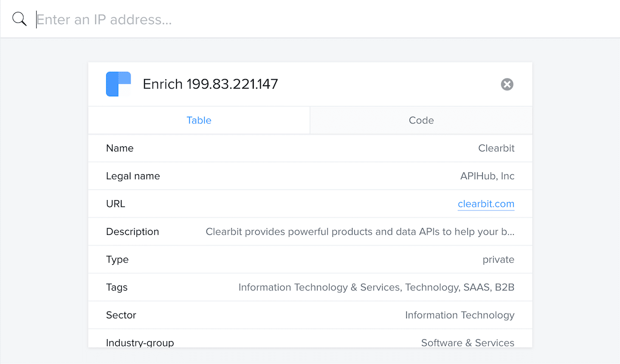Click the truncated Description text
620x364 pixels.
coord(360,232)
